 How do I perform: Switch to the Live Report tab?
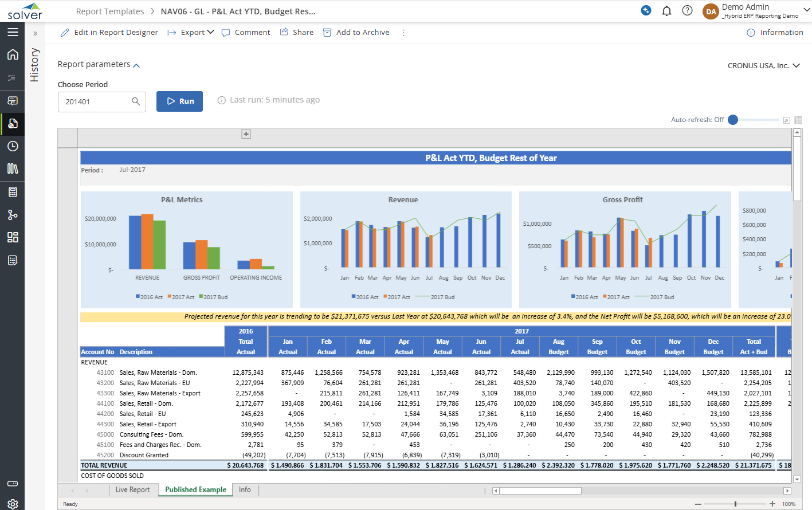click(132, 490)
